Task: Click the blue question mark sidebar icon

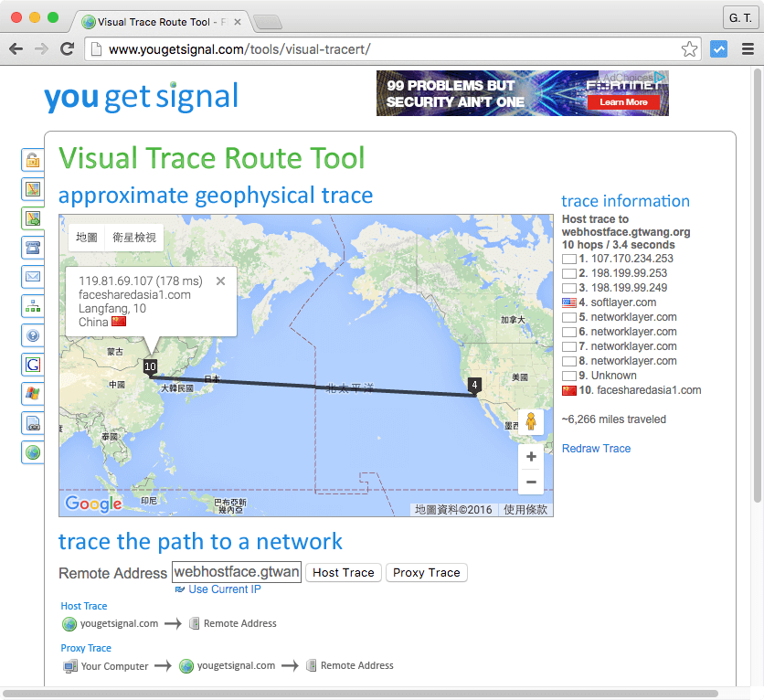Action: [33, 335]
